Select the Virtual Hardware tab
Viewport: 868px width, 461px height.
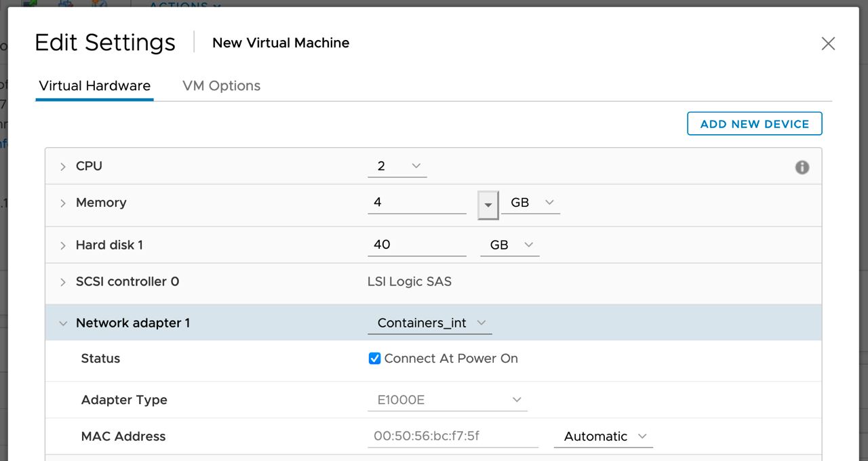pos(94,86)
